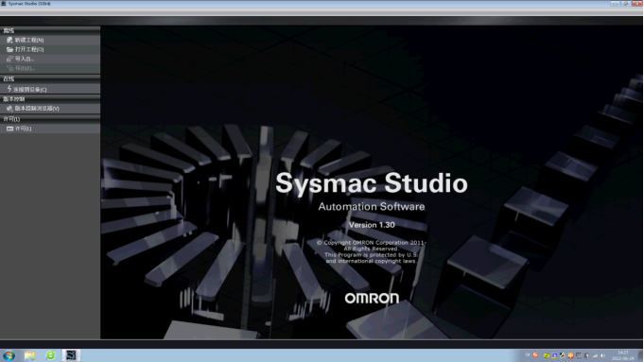Click the red Sogou input tray icon

(x=535, y=355)
